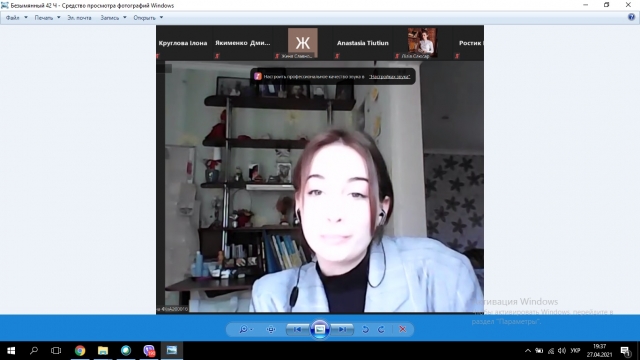
Task: Open the network tray icon
Action: tap(551, 351)
